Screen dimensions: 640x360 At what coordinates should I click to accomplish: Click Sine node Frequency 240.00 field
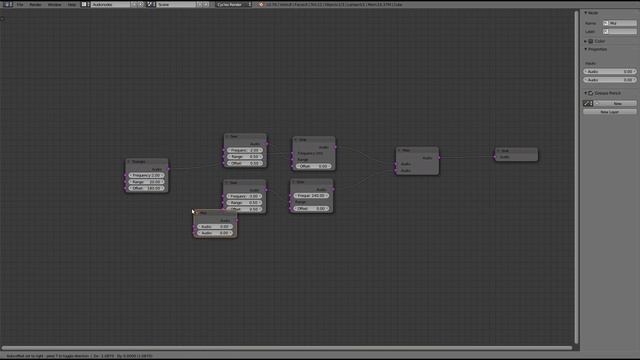[x=311, y=196]
